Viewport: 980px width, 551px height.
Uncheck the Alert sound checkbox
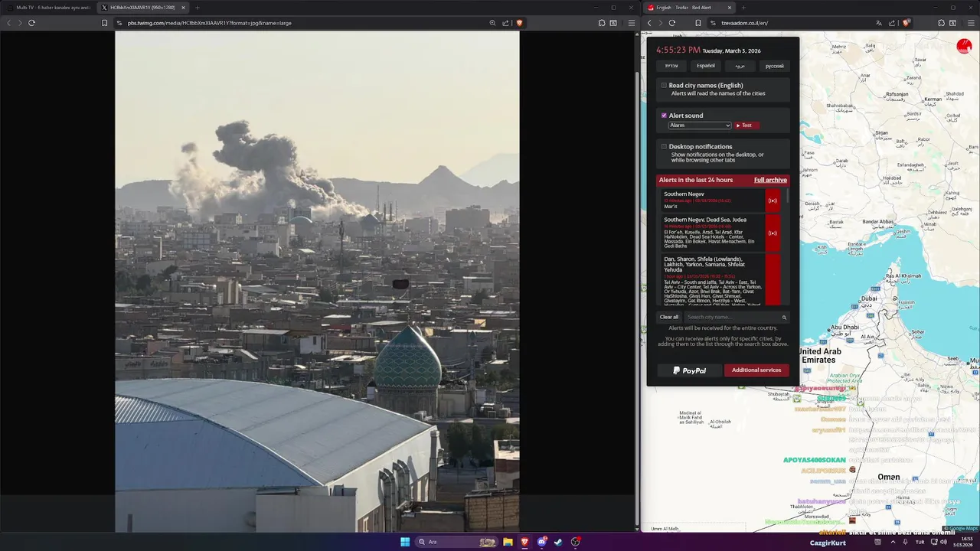pos(664,116)
